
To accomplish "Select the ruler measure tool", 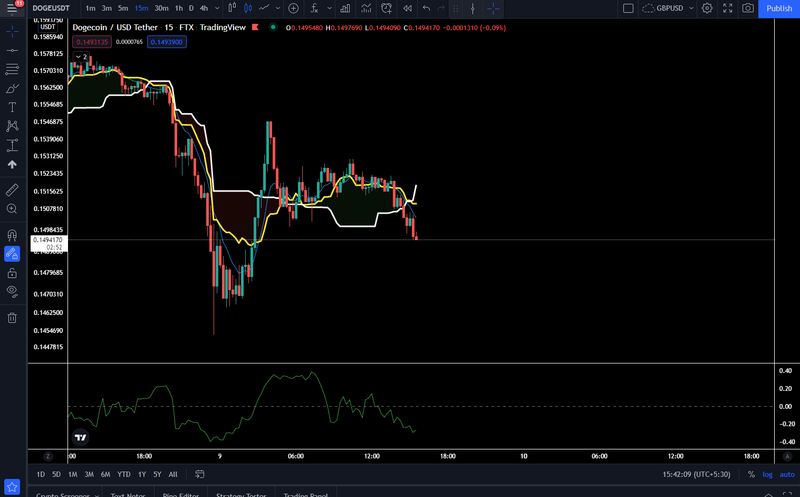I will [12, 190].
